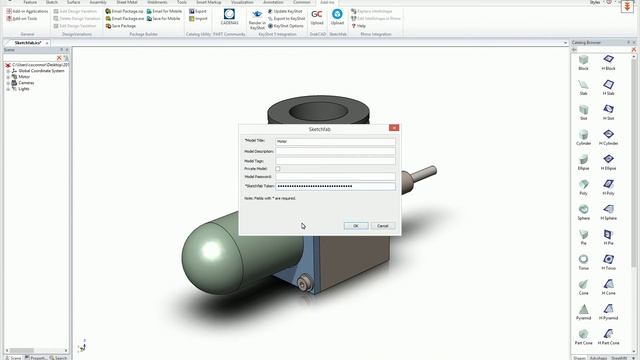Click the Sketchfab Token field
This screenshot has width=640, height=360.
pos(336,186)
